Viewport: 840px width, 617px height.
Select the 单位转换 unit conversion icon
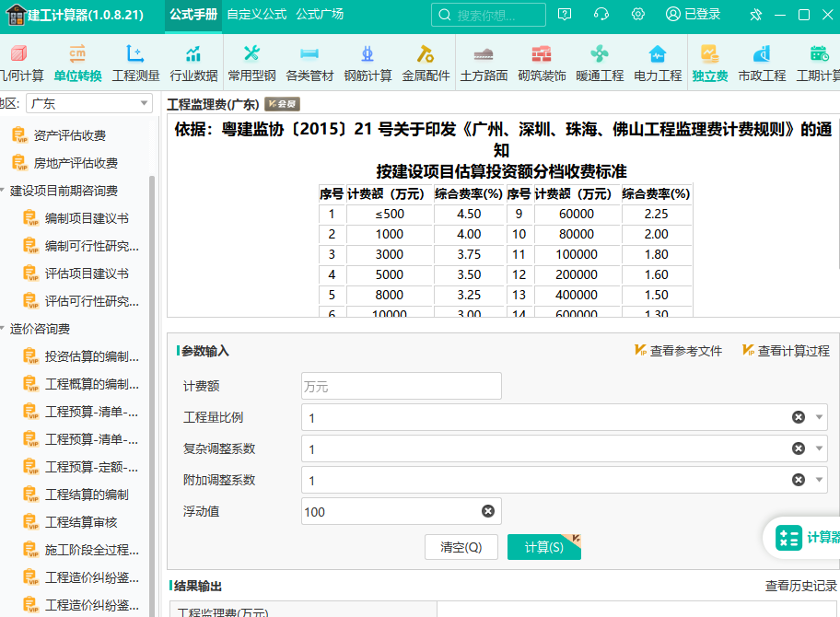77,64
